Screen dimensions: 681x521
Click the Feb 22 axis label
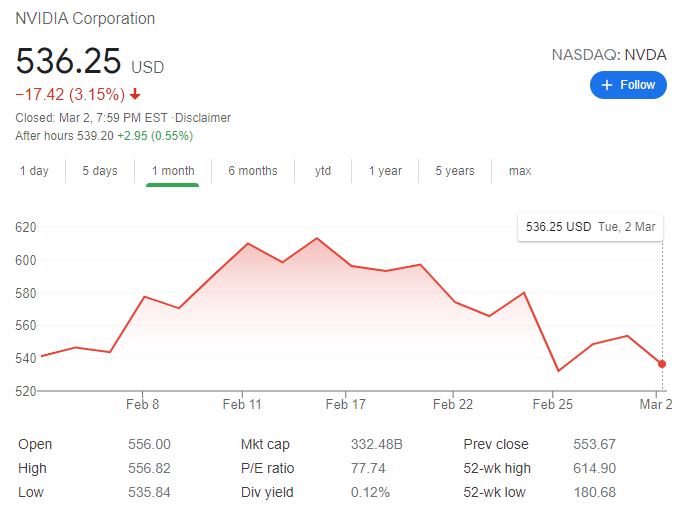pos(453,404)
